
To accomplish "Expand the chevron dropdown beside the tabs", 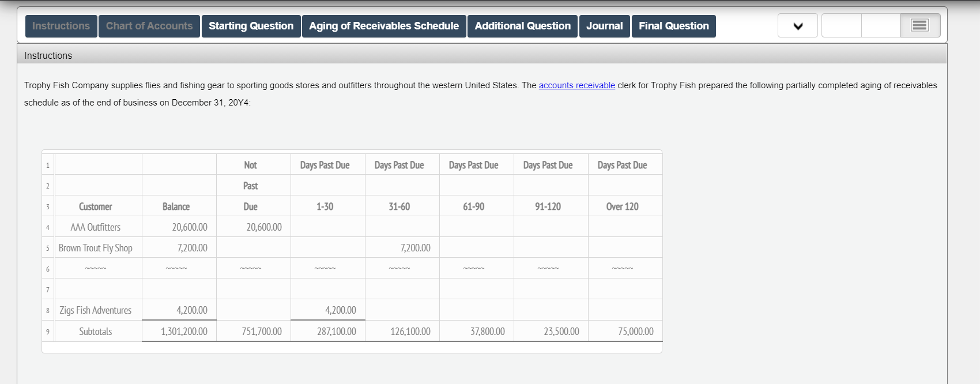I will click(x=798, y=26).
